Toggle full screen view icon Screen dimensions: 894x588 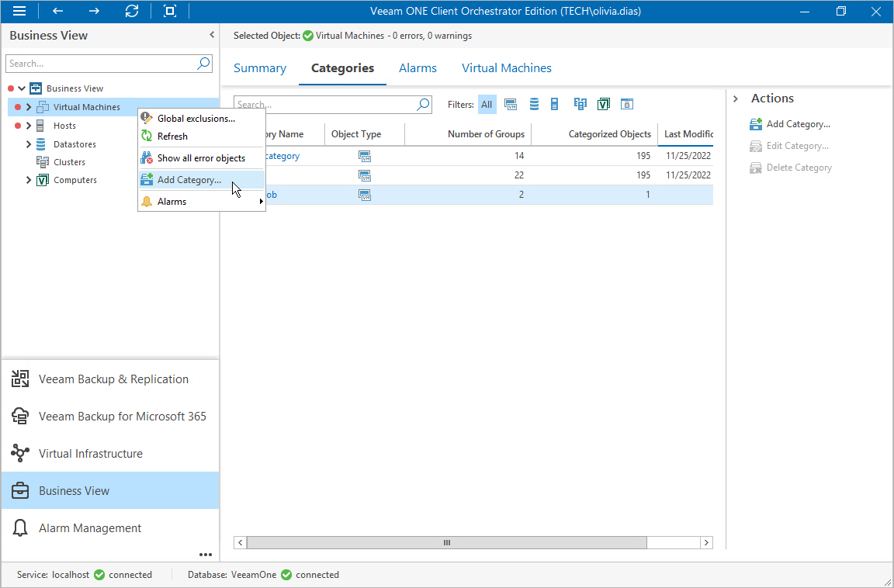point(169,11)
